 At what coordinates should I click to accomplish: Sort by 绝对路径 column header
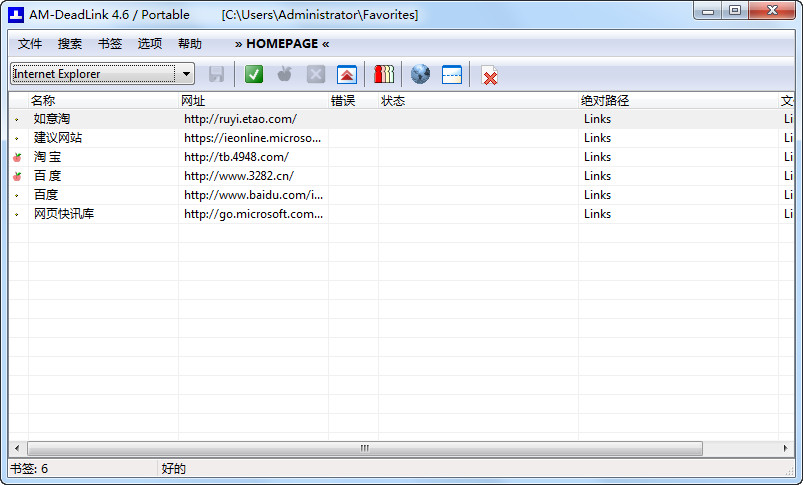679,101
